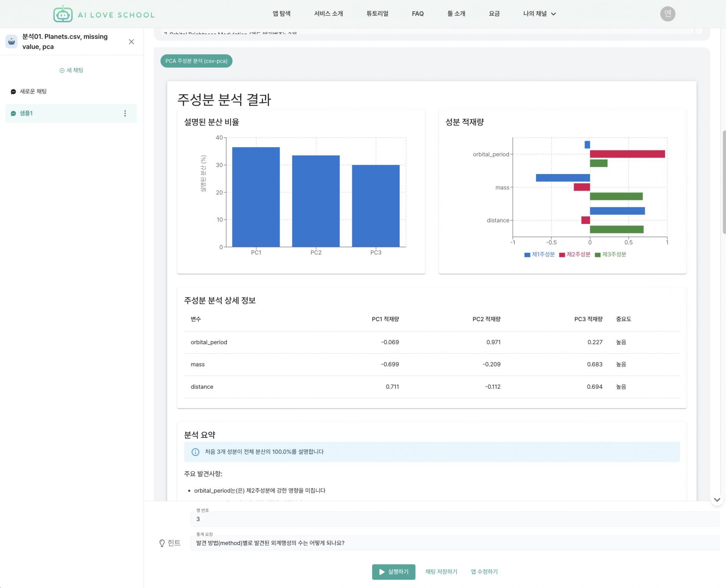This screenshot has height=588, width=726.
Task: Click the distance row PC1 value 0.711
Action: (392, 387)
